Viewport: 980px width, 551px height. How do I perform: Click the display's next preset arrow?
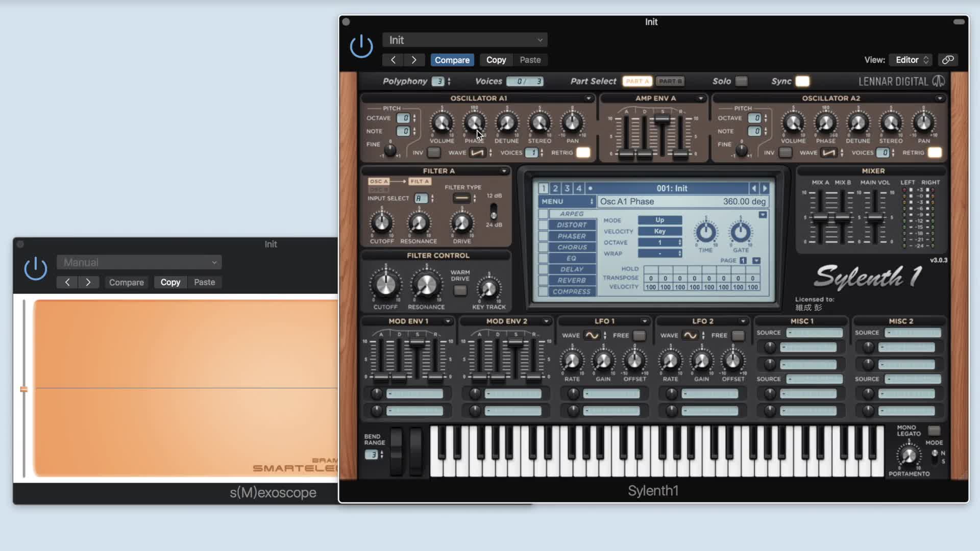coord(765,188)
